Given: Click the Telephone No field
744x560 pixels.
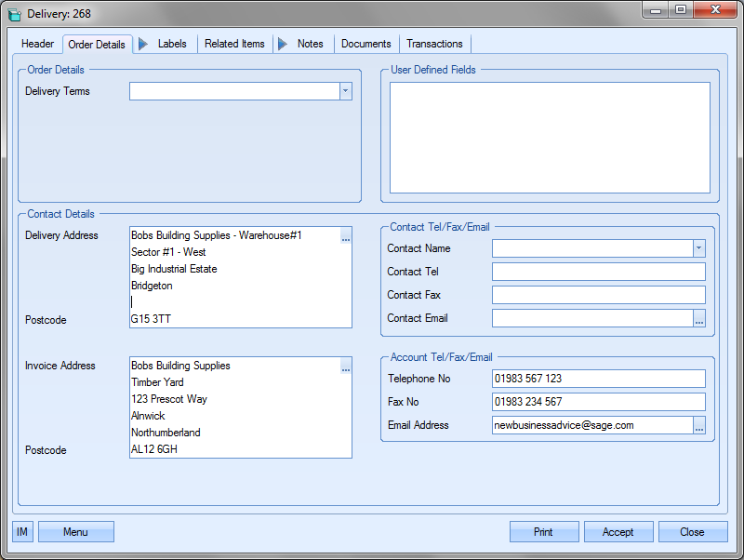Looking at the screenshot, I should 598,379.
